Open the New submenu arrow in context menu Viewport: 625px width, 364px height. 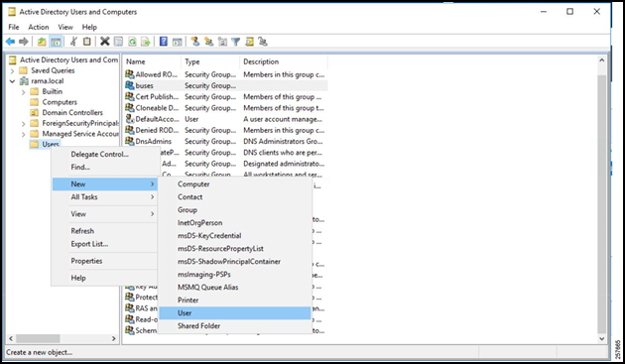pos(152,183)
